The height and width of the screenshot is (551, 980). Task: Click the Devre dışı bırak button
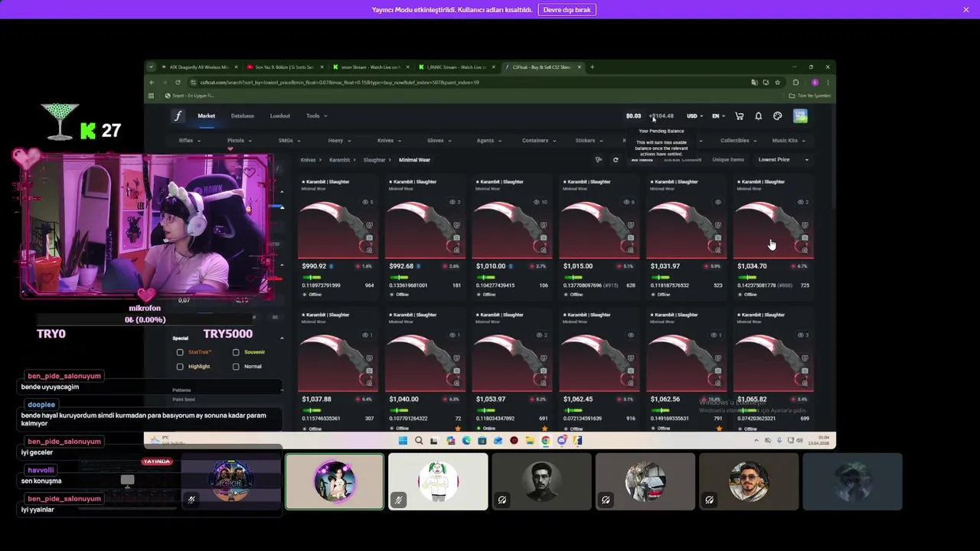(567, 10)
